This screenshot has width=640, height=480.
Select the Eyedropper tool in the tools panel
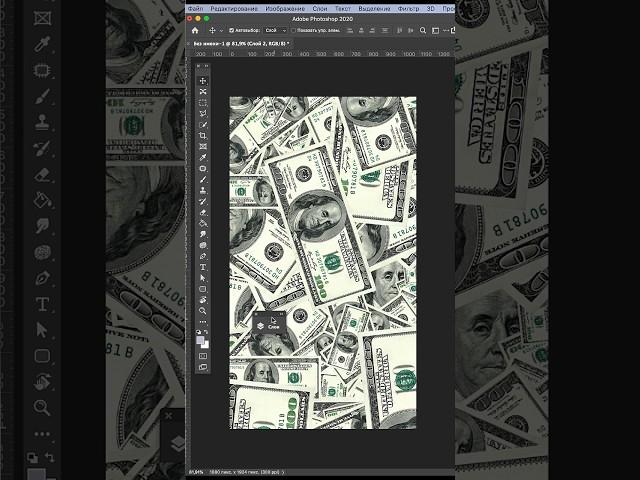tap(203, 158)
